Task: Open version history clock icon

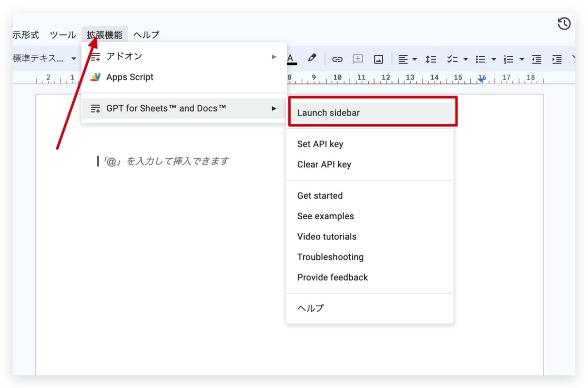Action: pos(564,23)
